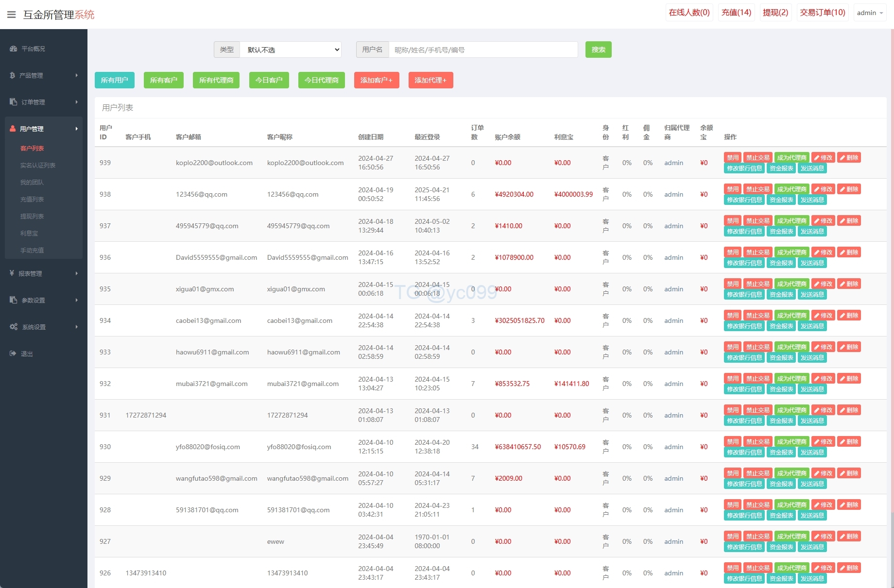The width and height of the screenshot is (894, 588).
Task: Click the 今日代理商 filter button
Action: (x=321, y=80)
